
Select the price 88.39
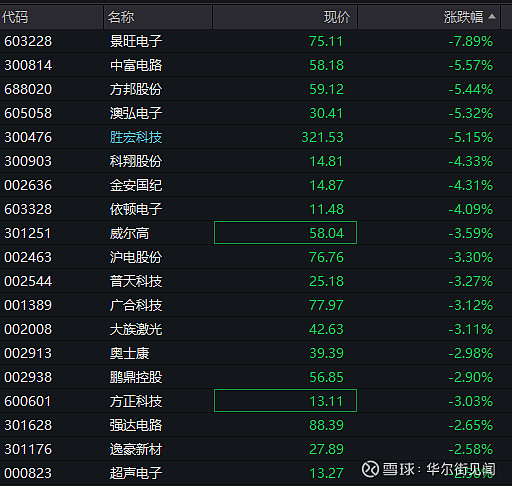click(x=326, y=425)
